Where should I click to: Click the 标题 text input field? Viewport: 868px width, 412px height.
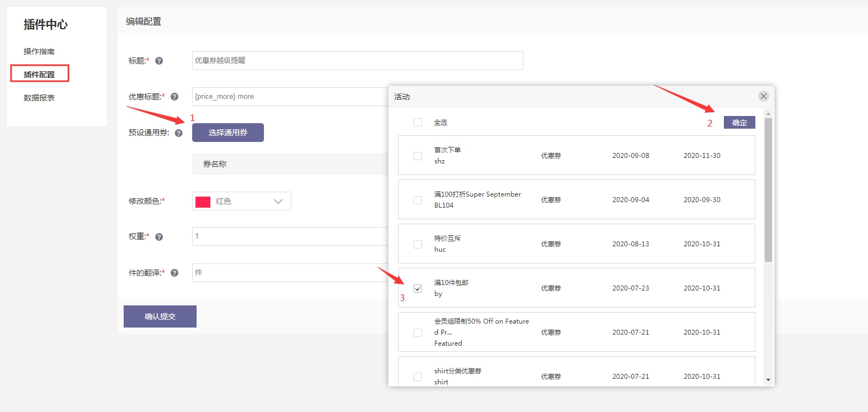click(x=357, y=61)
